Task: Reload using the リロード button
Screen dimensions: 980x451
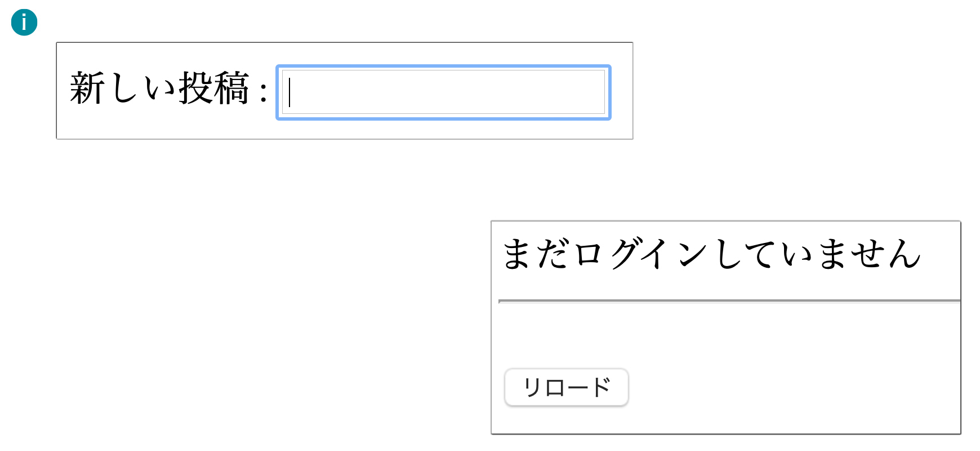Action: [566, 387]
